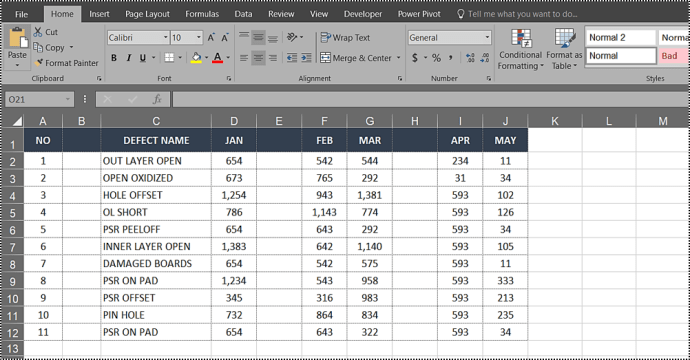Align text left
This screenshot has height=360, width=690.
tap(244, 58)
